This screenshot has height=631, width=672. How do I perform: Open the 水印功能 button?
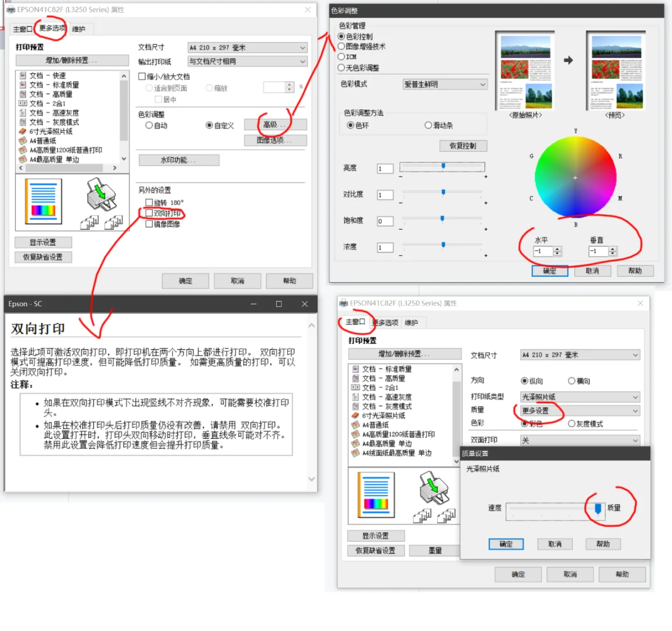(x=179, y=160)
